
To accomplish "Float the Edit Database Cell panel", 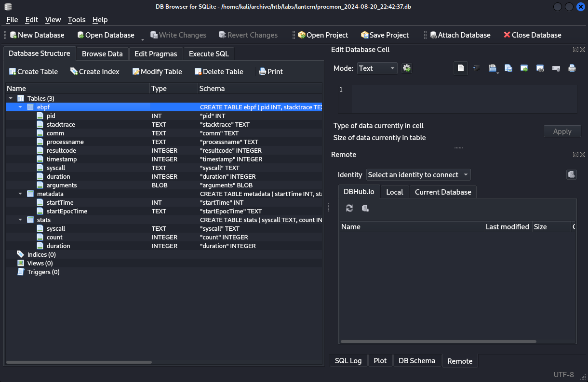I will pos(575,50).
